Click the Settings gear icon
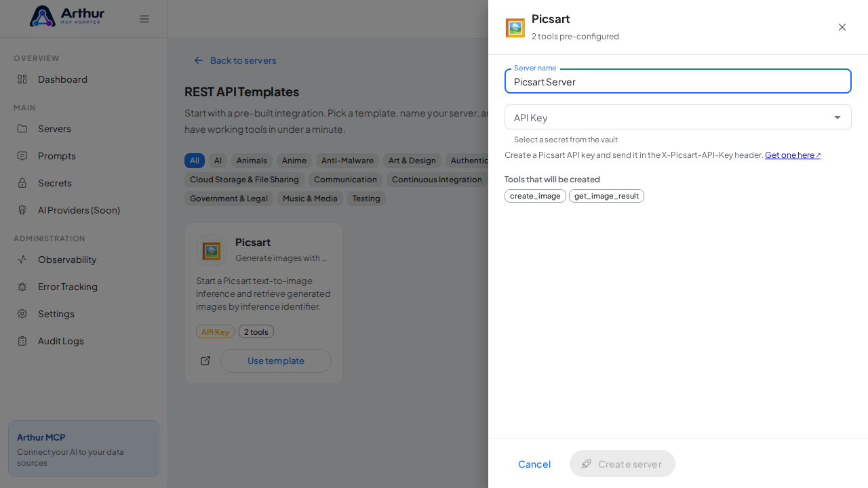Screen dimensions: 868x488 point(22,314)
